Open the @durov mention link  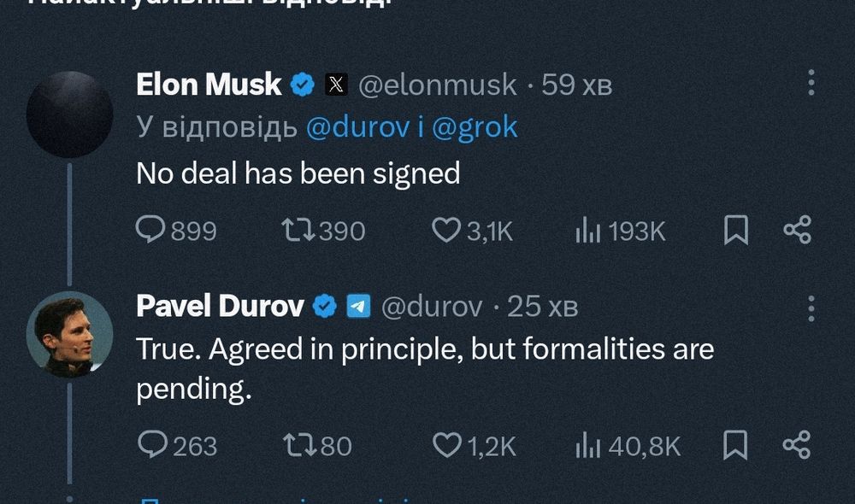click(357, 127)
